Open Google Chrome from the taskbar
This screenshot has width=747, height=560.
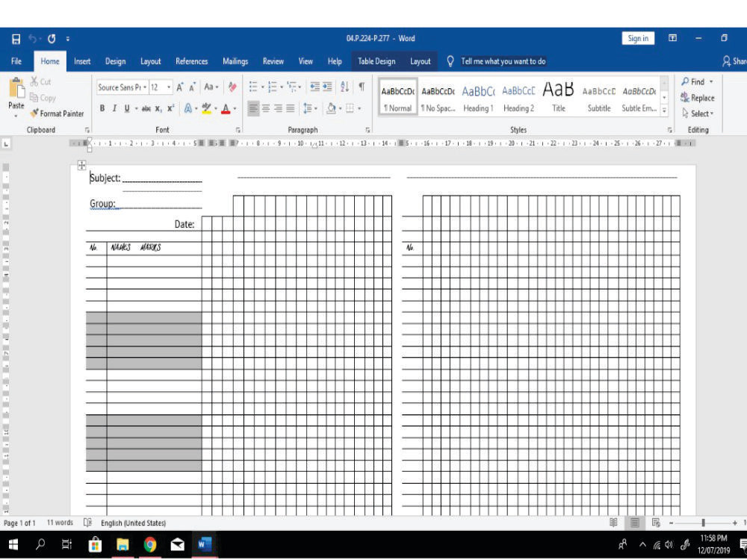click(150, 544)
